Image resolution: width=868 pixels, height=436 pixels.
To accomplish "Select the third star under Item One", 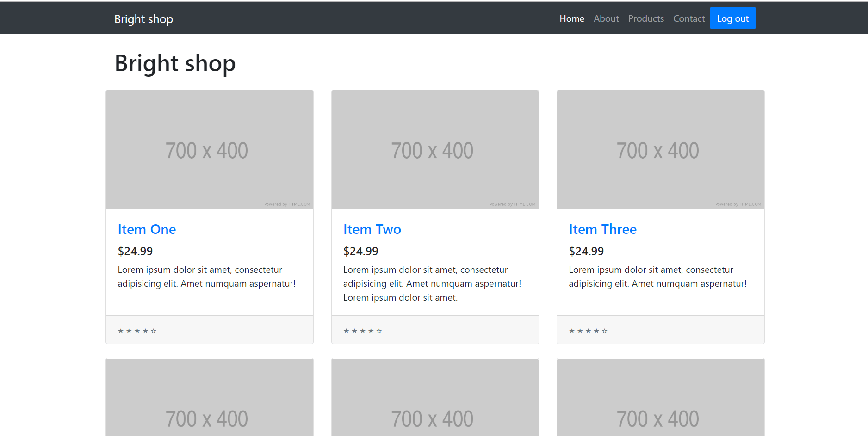I will pyautogui.click(x=137, y=330).
